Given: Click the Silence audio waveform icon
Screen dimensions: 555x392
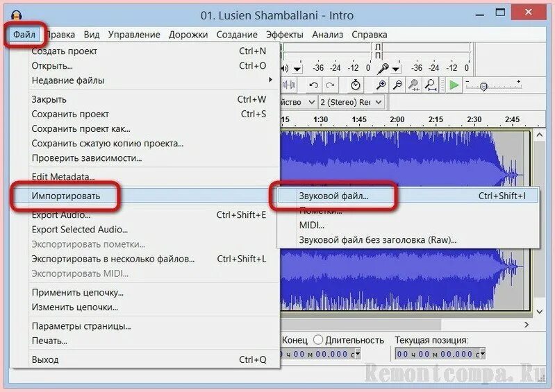Looking at the screenshot, I should (289, 85).
